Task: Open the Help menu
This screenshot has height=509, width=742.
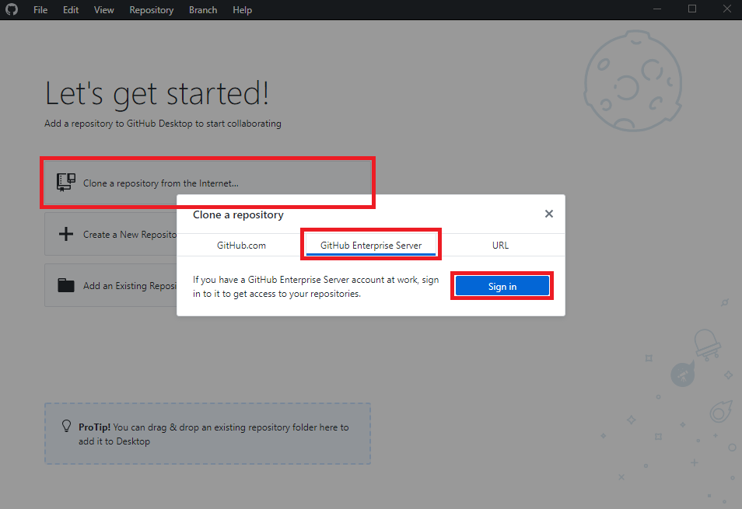Action: [242, 10]
